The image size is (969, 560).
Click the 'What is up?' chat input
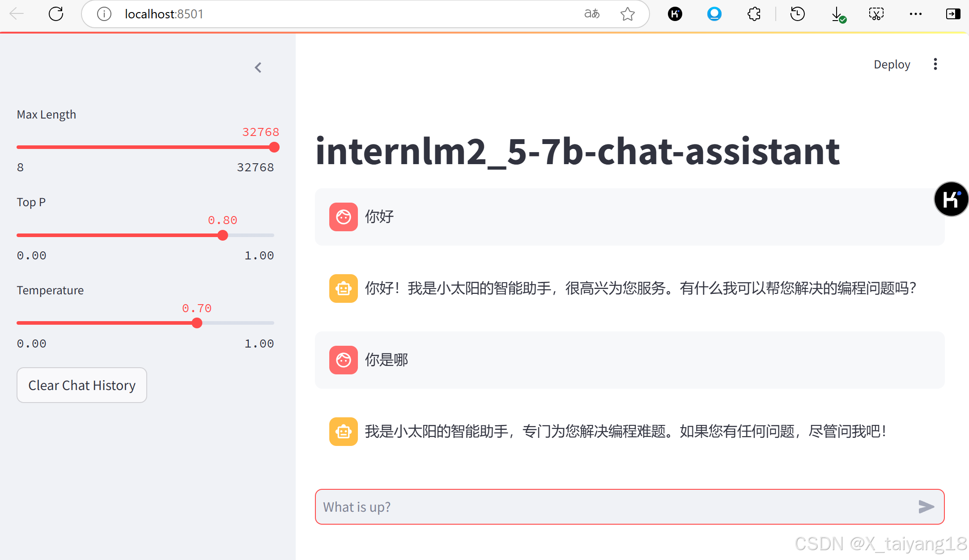coord(617,507)
